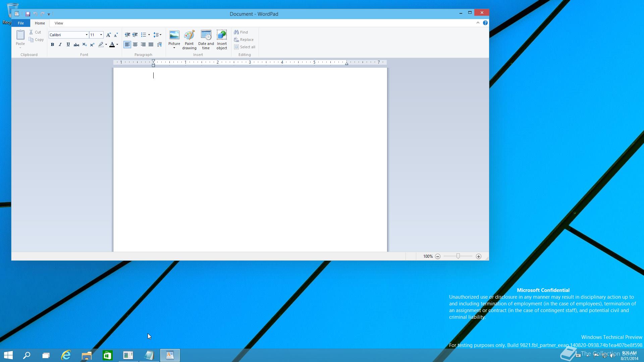This screenshot has height=362, width=644.
Task: Open the font color dropdown arrow
Action: click(117, 45)
